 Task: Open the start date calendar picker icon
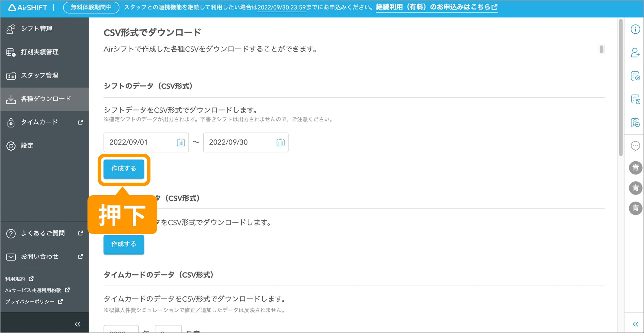[181, 142]
